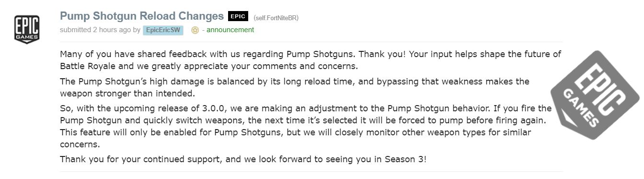The height and width of the screenshot is (179, 644).
Task: Click the 'Season 3!' text at the end
Action: (x=405, y=159)
